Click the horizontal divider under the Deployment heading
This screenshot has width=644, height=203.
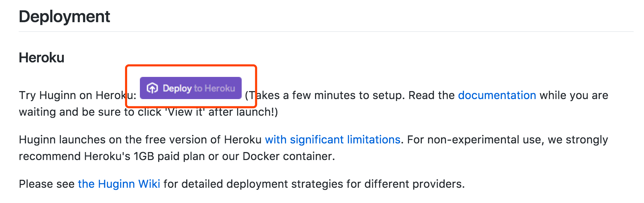pos(326,32)
